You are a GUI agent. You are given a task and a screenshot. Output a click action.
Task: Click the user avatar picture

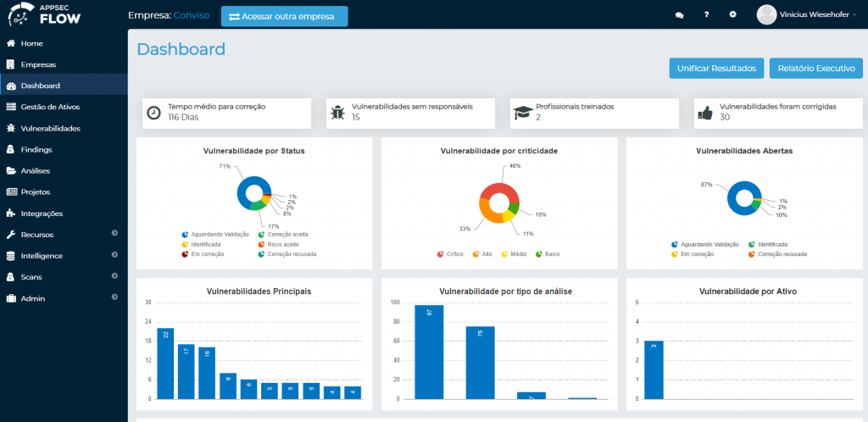point(766,15)
